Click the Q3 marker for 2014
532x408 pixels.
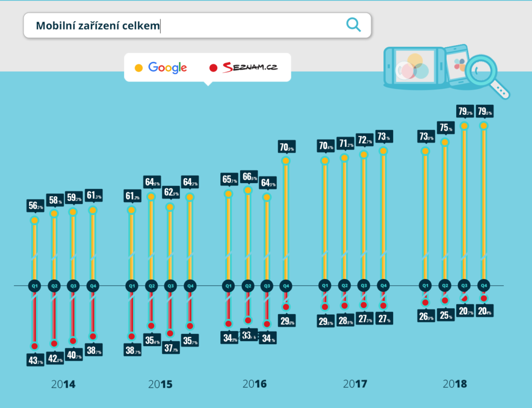tap(73, 286)
